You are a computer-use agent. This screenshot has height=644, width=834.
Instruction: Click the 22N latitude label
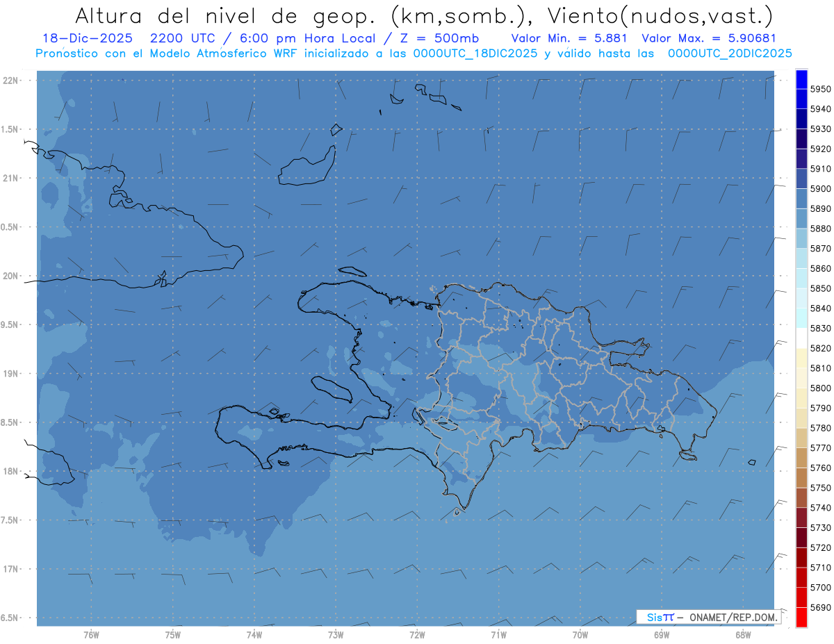(11, 81)
